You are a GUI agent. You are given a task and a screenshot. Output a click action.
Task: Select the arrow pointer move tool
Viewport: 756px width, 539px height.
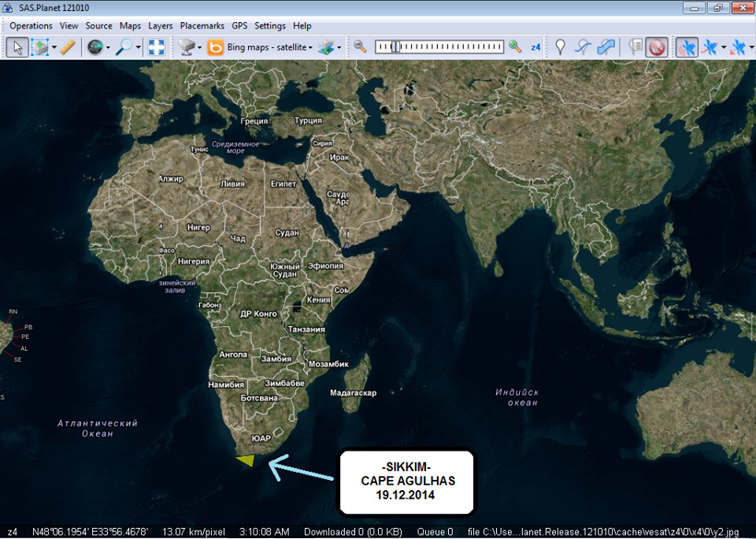click(x=17, y=47)
